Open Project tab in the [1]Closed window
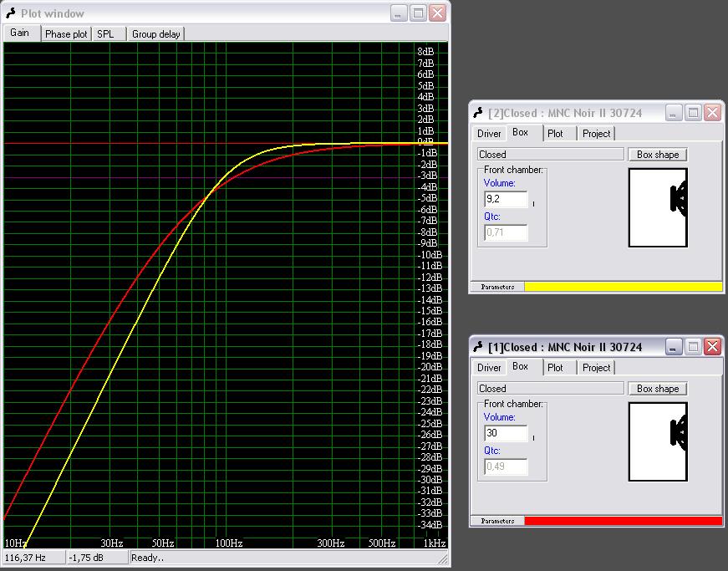Viewport: 728px width, 571px height. (596, 368)
